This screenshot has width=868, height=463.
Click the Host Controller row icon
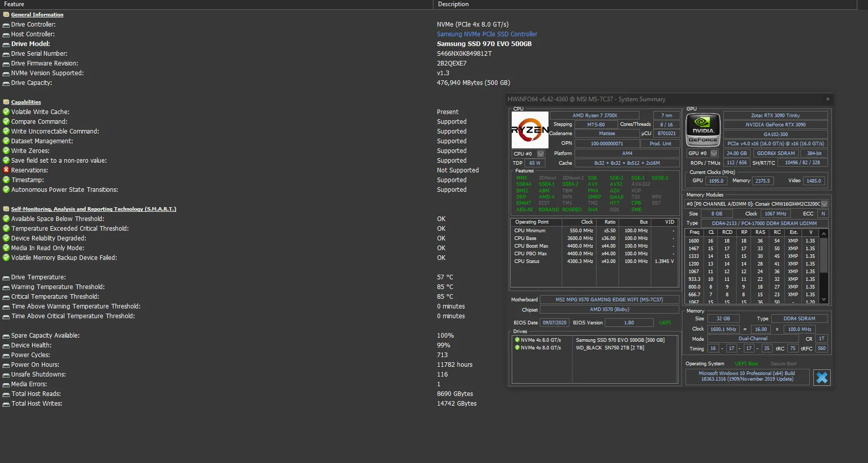6,35
